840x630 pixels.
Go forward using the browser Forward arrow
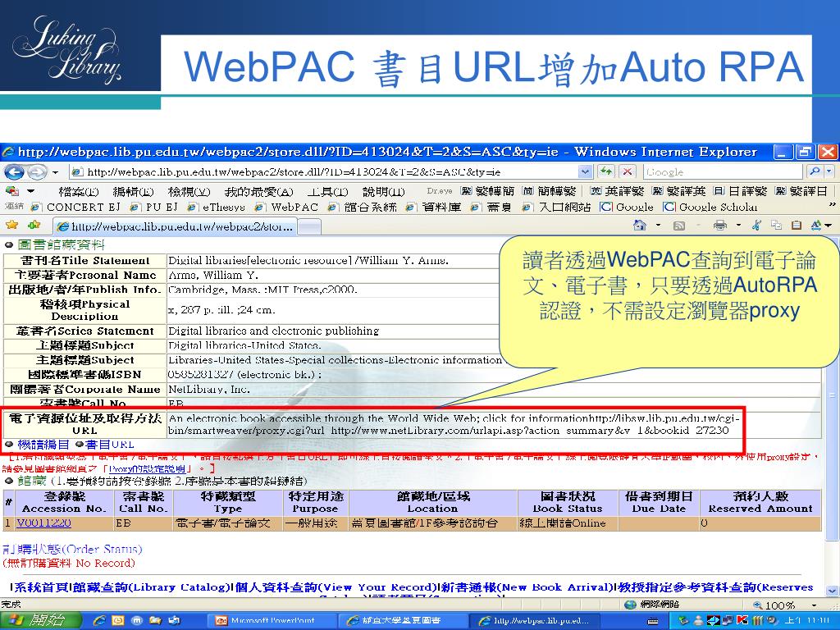pyautogui.click(x=36, y=172)
